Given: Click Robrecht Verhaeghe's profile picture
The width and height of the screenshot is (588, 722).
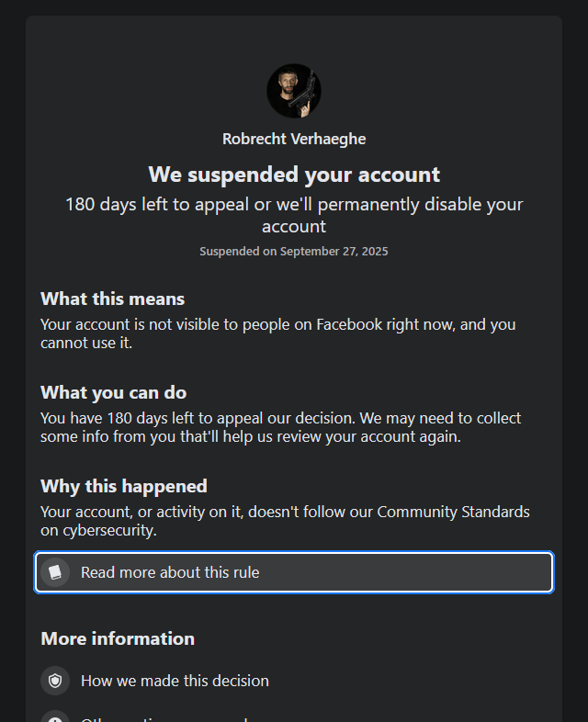Looking at the screenshot, I should 294,91.
